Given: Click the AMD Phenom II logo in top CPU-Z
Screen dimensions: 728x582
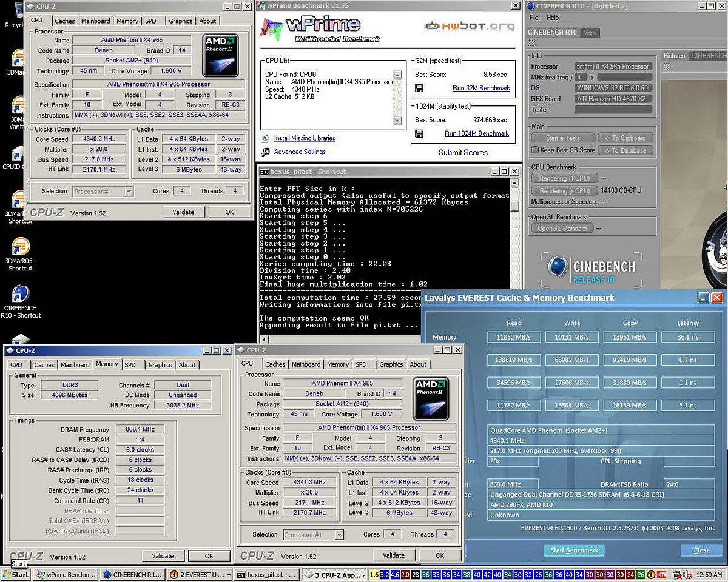Looking at the screenshot, I should point(221,55).
